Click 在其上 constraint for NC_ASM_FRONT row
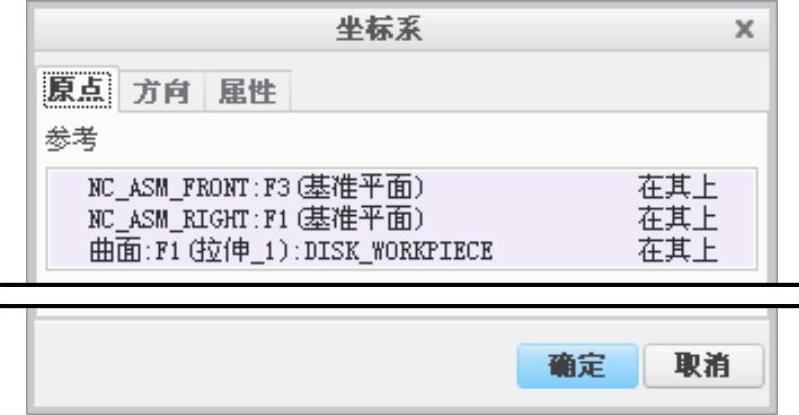799x415 pixels. (x=677, y=186)
